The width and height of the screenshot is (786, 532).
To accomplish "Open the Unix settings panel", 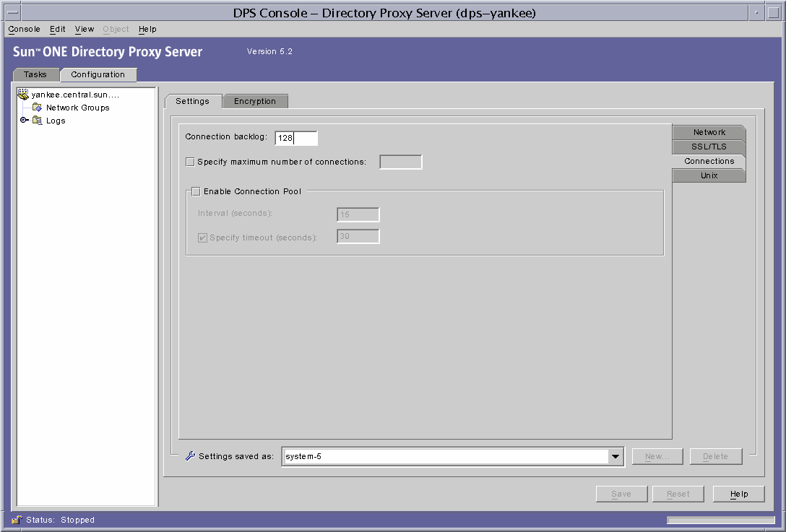I will point(709,175).
